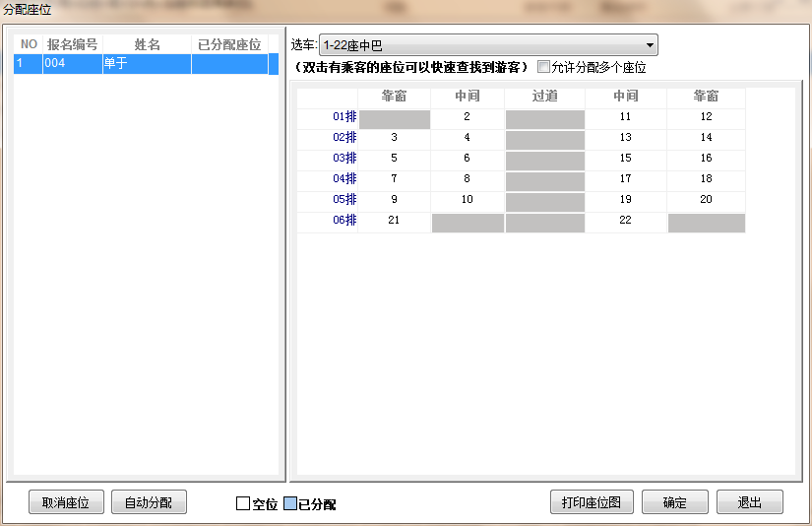Click the 已分配 legend blue swatch
This screenshot has height=526, width=812.
pos(290,503)
